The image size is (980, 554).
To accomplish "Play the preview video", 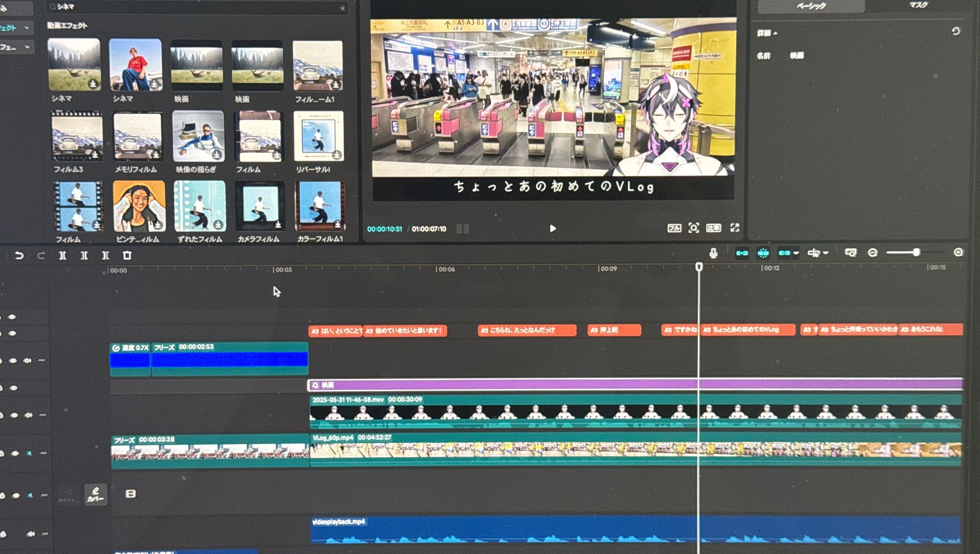I will 553,228.
